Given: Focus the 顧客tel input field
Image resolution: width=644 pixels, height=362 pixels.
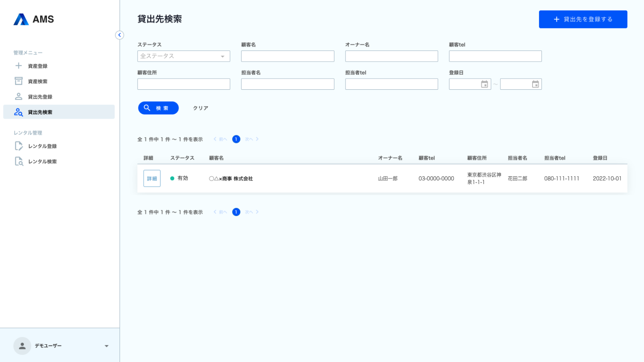Looking at the screenshot, I should (495, 56).
